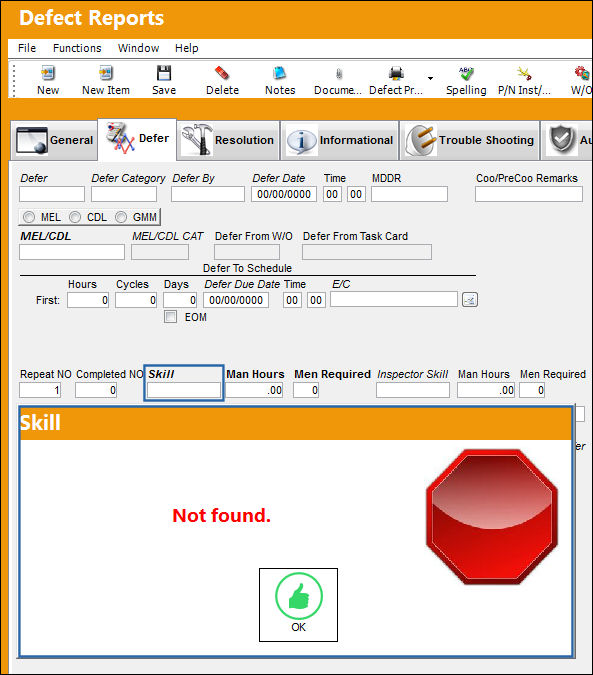Open the Help menu

(x=186, y=48)
